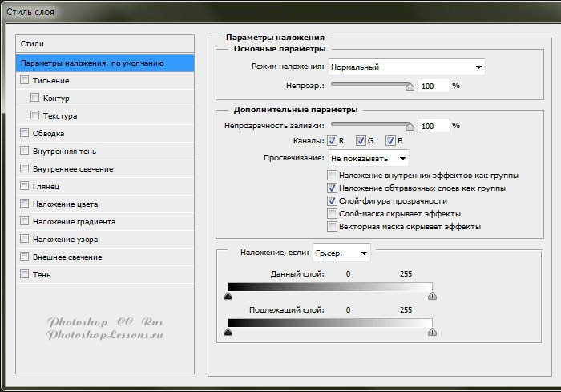Expand the Просвечивание dropdown

[368, 158]
